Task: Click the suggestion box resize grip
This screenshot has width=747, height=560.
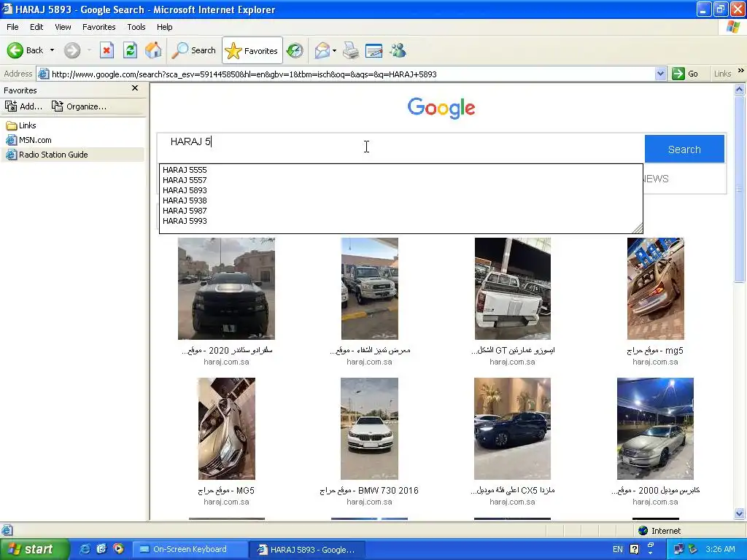Action: coord(638,228)
